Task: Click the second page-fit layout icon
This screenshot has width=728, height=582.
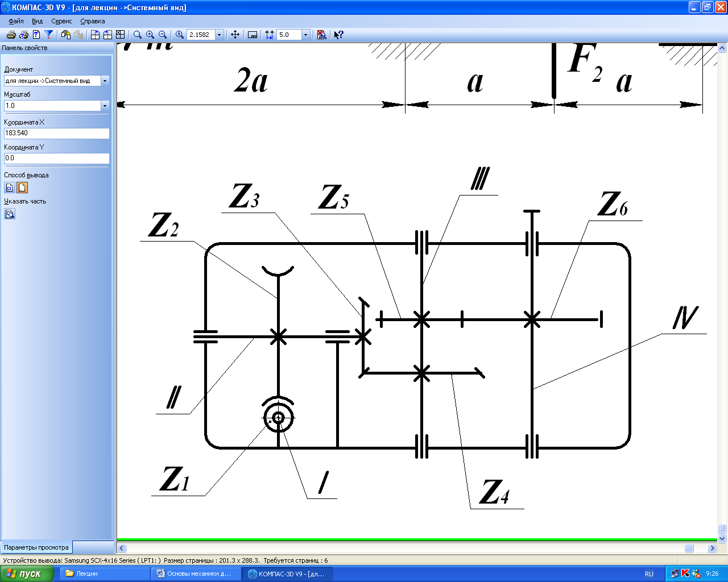Action: point(107,35)
